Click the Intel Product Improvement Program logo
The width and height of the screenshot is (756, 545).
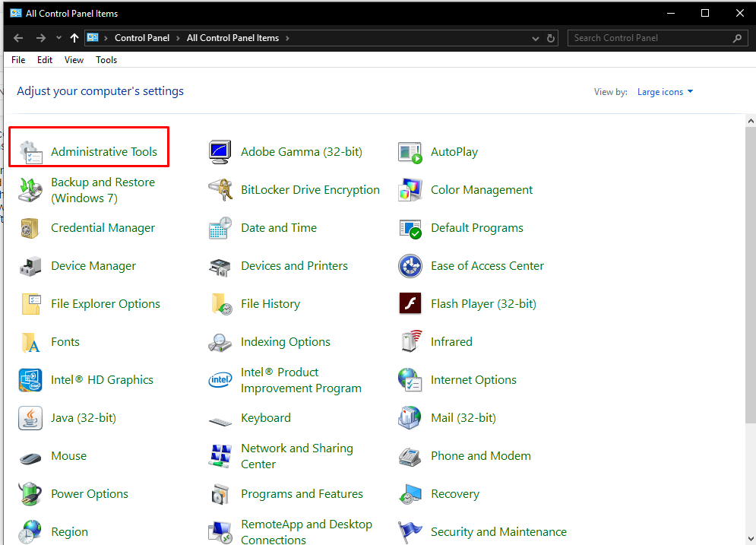[x=220, y=380]
